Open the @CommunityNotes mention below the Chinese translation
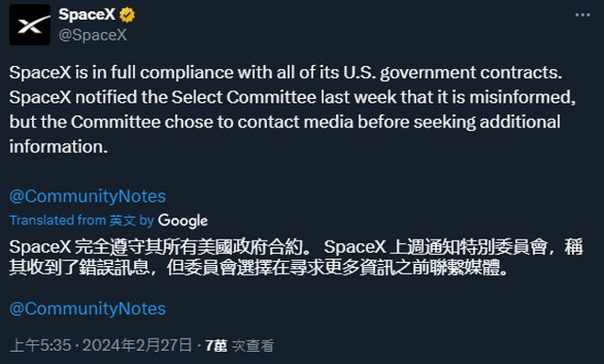Viewport: 604px width, 364px height. point(88,309)
